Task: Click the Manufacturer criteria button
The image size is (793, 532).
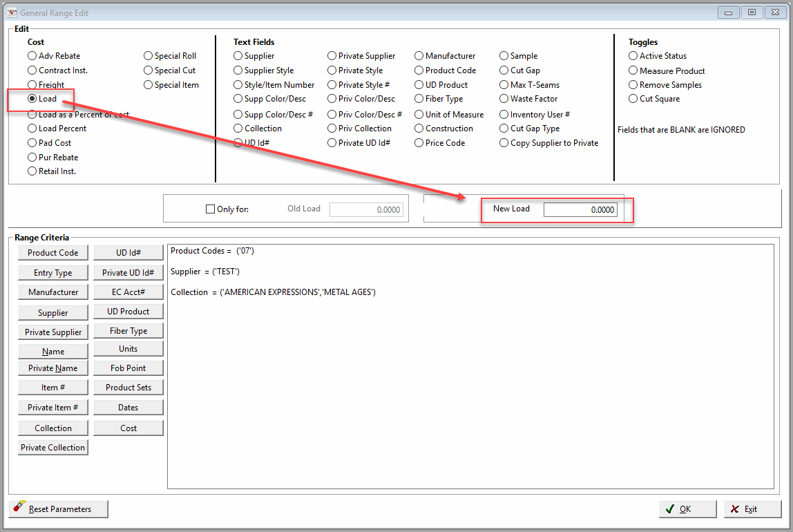Action: click(53, 292)
